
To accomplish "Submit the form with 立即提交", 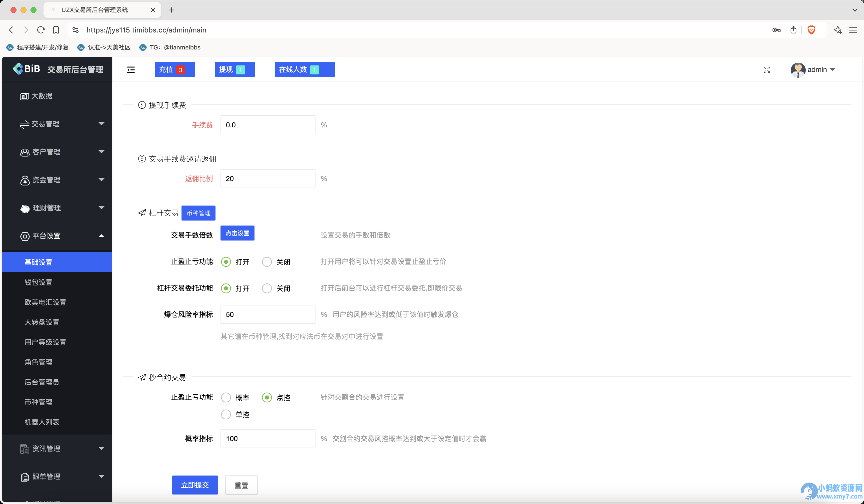I will pos(195,486).
